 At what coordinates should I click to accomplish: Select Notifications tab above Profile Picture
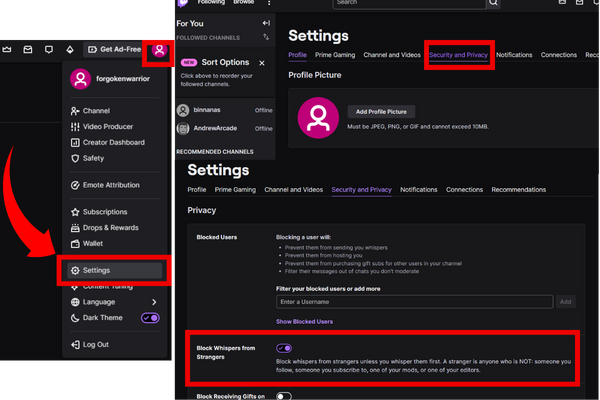(x=514, y=55)
